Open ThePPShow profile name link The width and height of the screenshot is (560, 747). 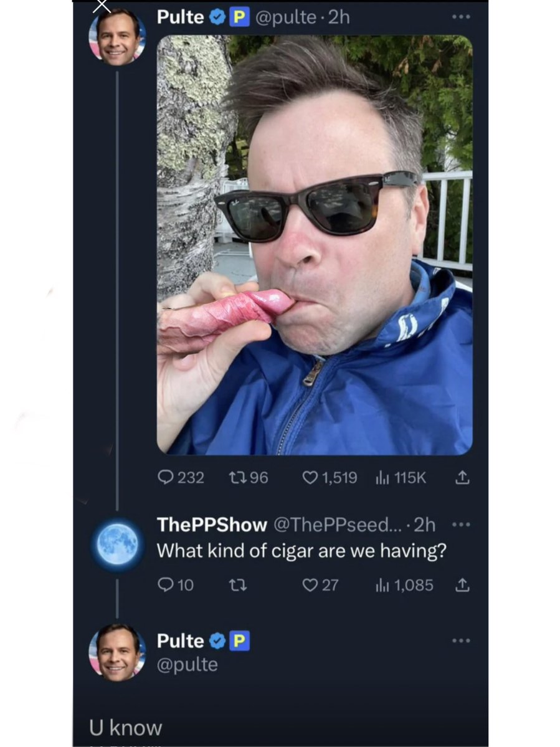[212, 525]
